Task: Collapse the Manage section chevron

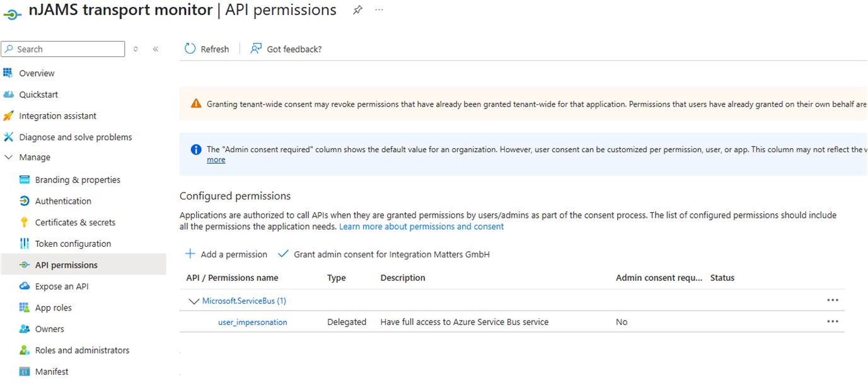Action: tap(9, 158)
